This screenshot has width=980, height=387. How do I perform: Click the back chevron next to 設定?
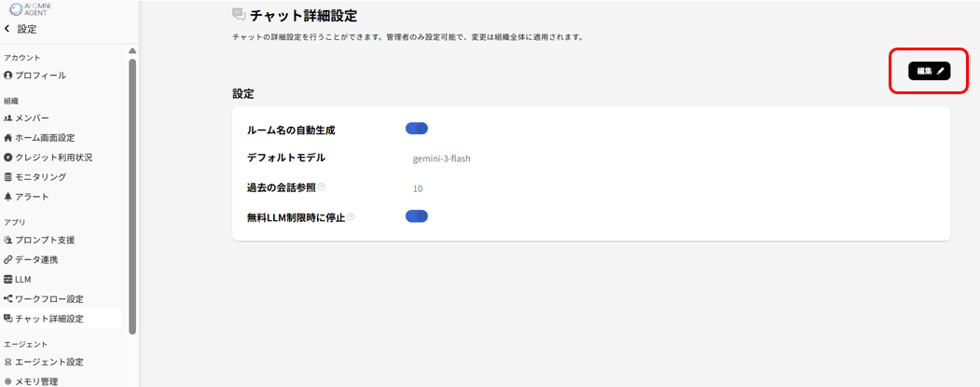click(x=7, y=29)
